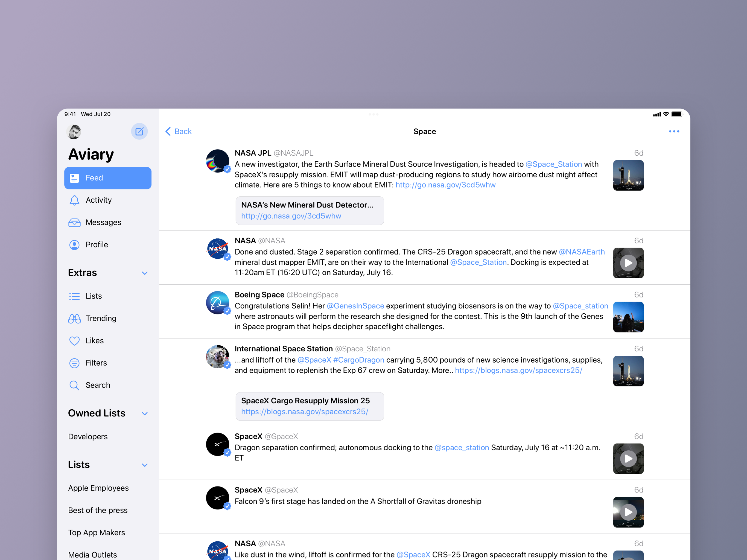Open NASA's New Mineral Dust Detector link card

pos(310,211)
